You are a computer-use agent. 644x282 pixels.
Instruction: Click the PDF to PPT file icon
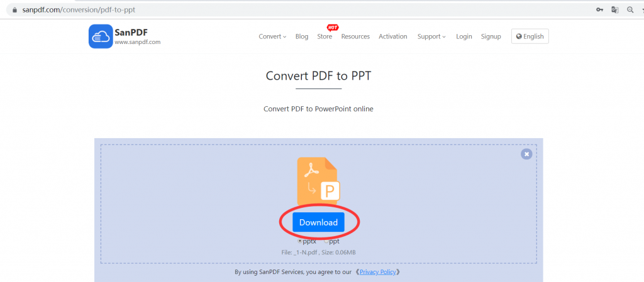[x=318, y=181]
